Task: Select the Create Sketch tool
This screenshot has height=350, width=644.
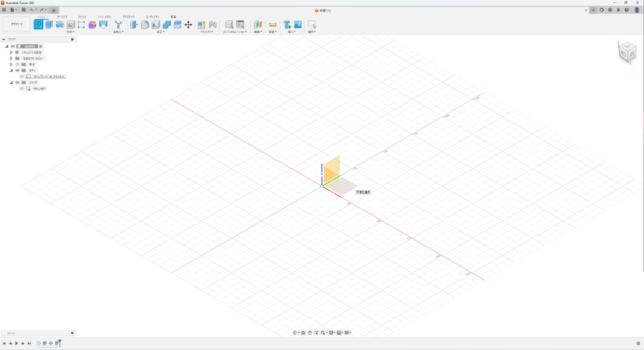Action: point(39,25)
